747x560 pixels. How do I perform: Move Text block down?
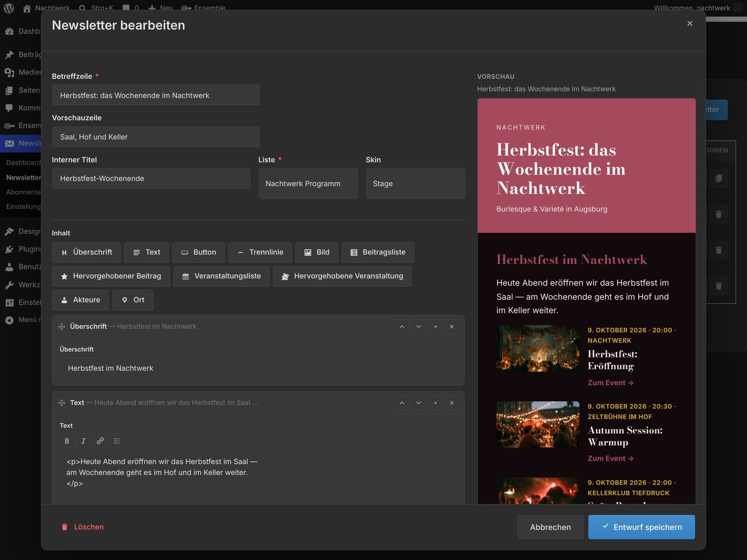(419, 403)
